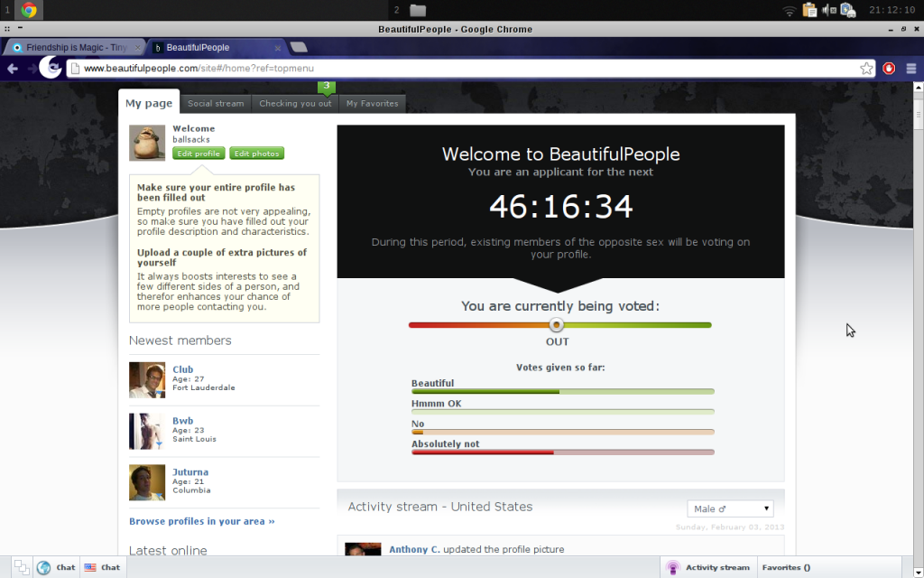The width and height of the screenshot is (924, 578).
Task: Click Juturna's profile thumbnail
Action: click(147, 482)
